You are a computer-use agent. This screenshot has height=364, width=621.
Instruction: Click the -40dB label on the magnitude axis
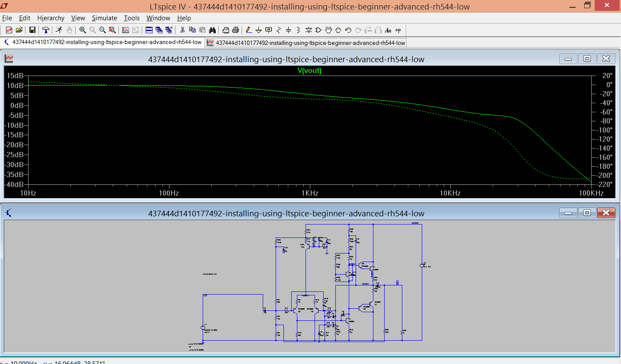pyautogui.click(x=14, y=184)
